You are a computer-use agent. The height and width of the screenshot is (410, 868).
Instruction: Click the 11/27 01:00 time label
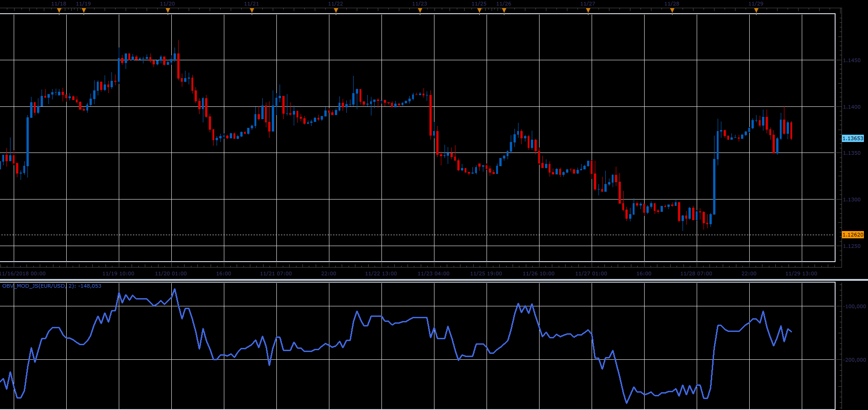(x=591, y=273)
